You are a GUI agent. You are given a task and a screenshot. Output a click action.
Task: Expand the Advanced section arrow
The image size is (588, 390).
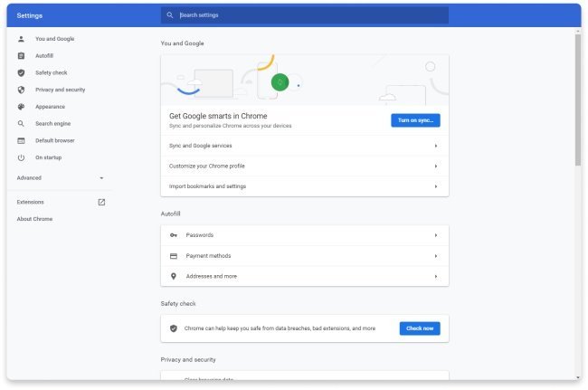tap(101, 178)
